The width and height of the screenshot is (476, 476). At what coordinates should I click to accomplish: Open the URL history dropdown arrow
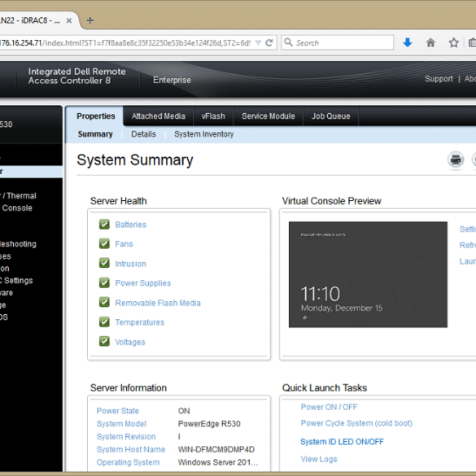258,43
